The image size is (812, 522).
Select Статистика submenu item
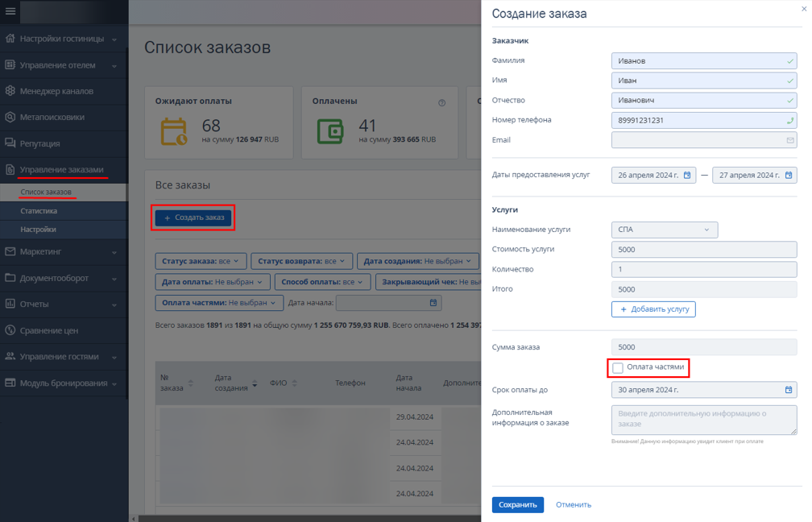tap(64, 211)
